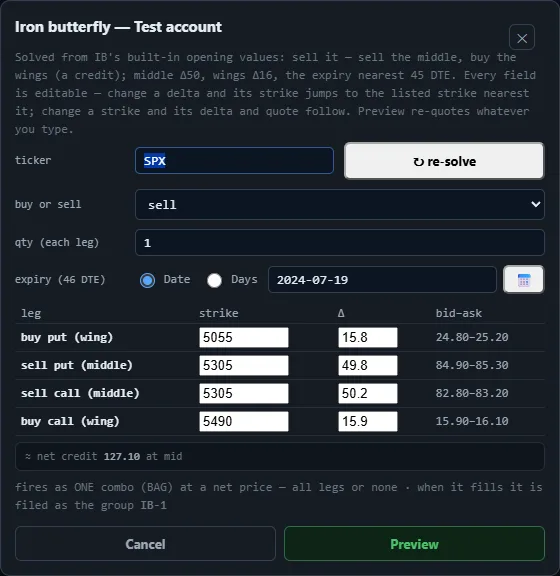The image size is (560, 576).
Task: Click the 15.90–16.10 bid-ask quote
Action: (472, 421)
